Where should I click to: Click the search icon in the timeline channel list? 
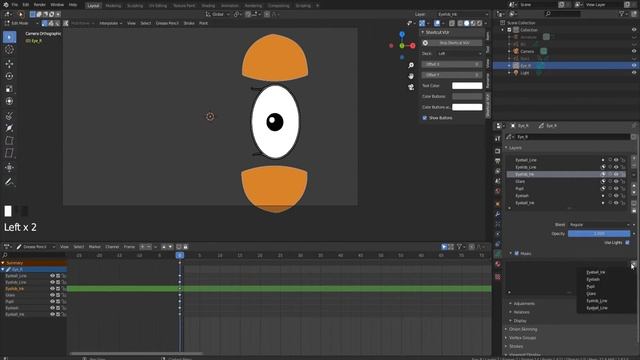click(5, 255)
